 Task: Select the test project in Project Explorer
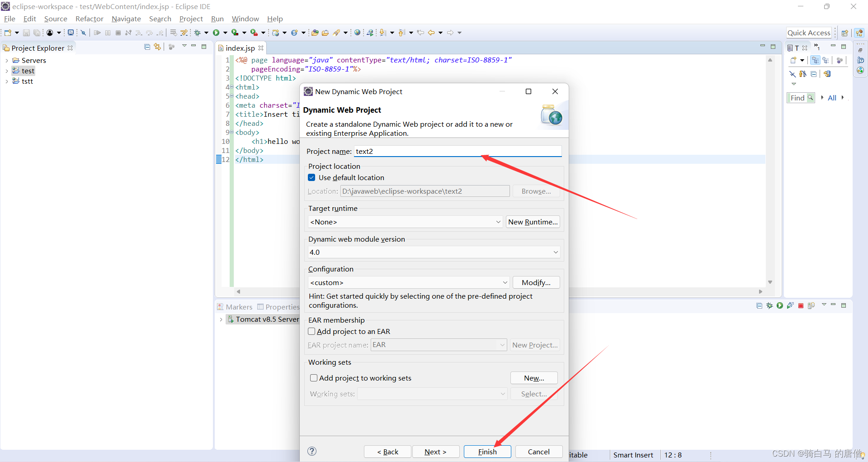click(x=28, y=71)
